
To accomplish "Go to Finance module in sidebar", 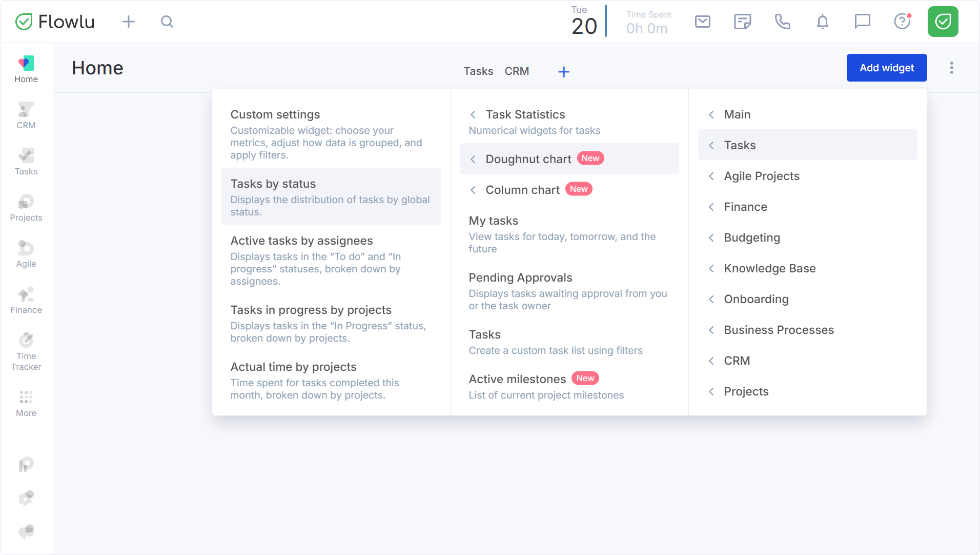I will [26, 301].
